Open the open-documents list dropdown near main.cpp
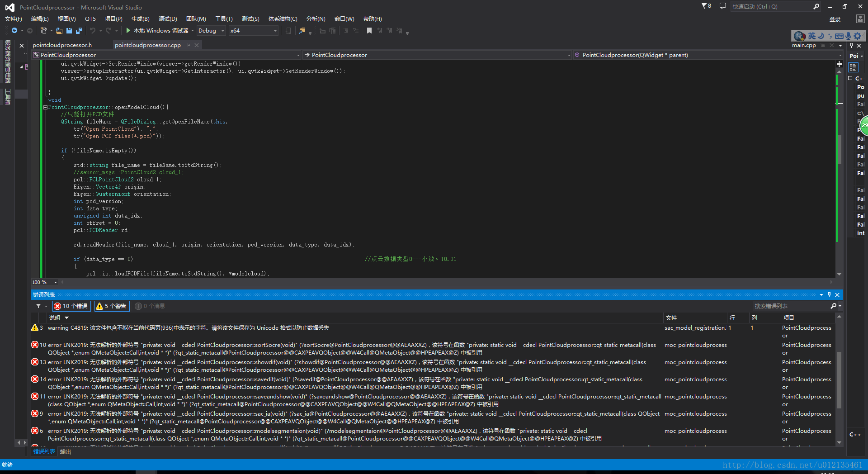This screenshot has width=868, height=474. (x=840, y=45)
